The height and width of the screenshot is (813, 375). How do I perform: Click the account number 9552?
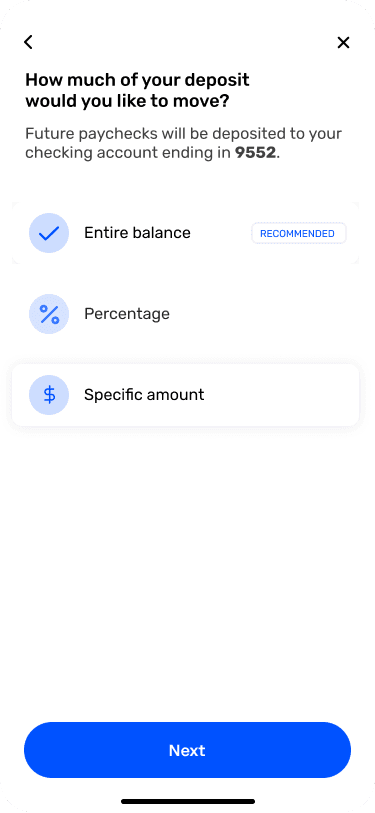255,153
